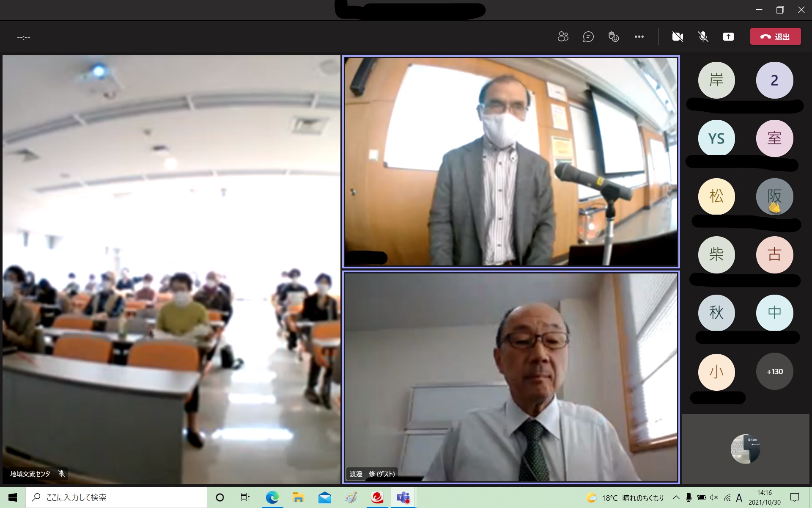Viewport: 812px width, 508px height.
Task: Open the raise hand reactions menu
Action: pos(614,37)
